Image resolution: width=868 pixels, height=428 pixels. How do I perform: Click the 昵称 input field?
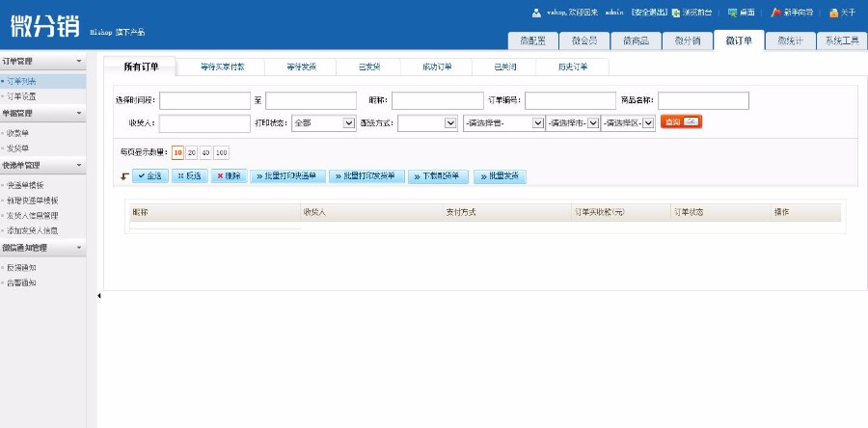pyautogui.click(x=438, y=100)
